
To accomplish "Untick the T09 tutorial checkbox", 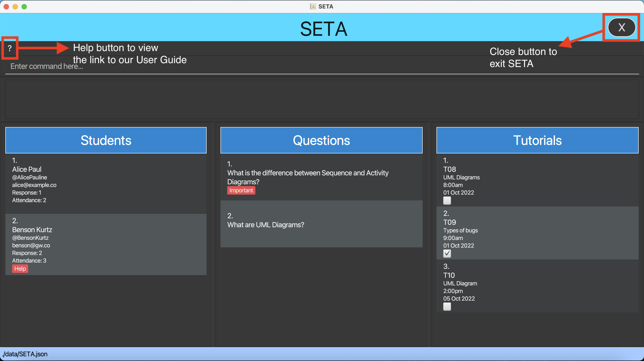I will (x=447, y=253).
